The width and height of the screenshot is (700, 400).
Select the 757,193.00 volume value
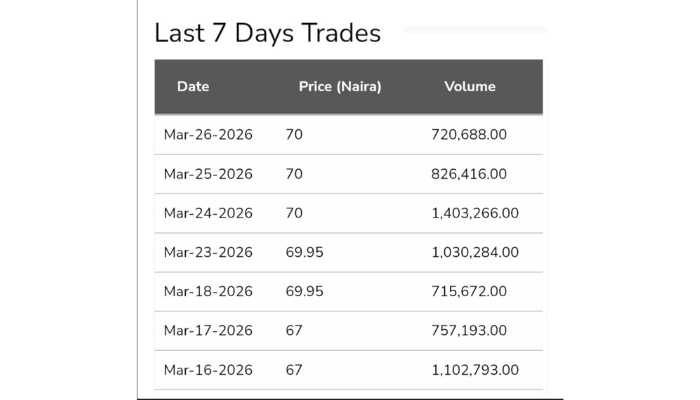pos(469,330)
